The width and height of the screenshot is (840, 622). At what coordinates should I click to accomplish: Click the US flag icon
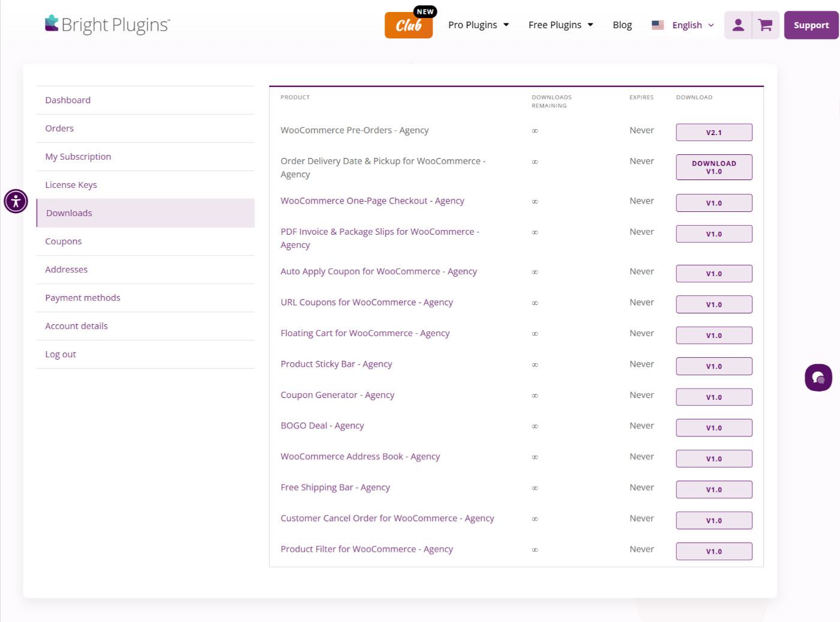point(658,25)
